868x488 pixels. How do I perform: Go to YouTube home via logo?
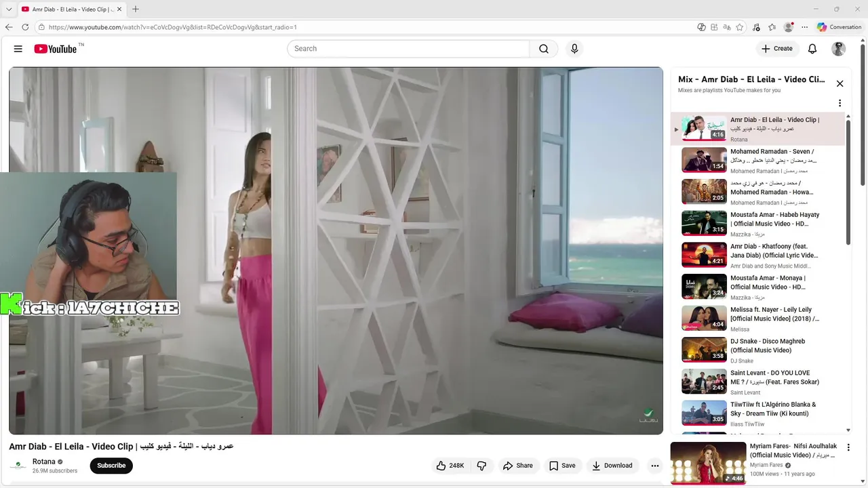pyautogui.click(x=56, y=49)
